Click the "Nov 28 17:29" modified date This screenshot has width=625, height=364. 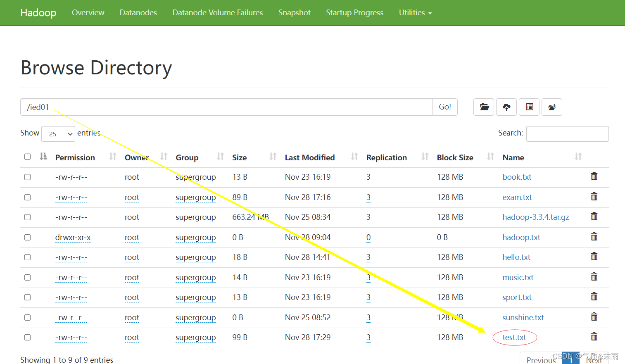coord(308,337)
